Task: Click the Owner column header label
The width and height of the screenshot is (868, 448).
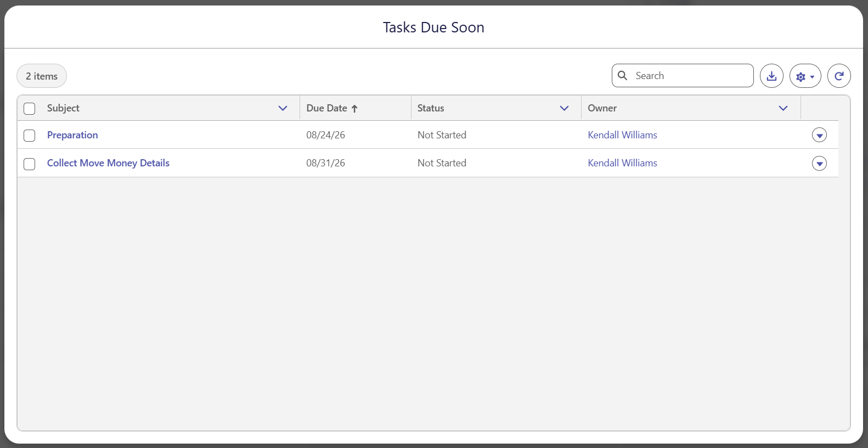Action: (602, 108)
